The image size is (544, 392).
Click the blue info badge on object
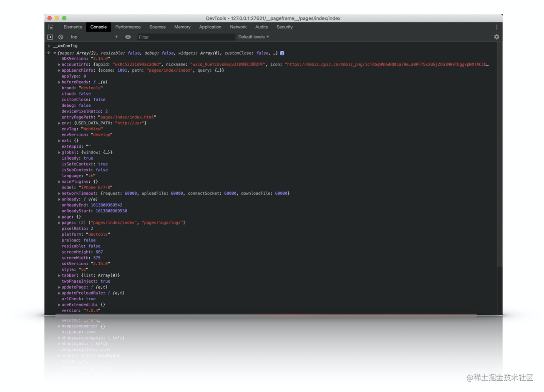[282, 53]
